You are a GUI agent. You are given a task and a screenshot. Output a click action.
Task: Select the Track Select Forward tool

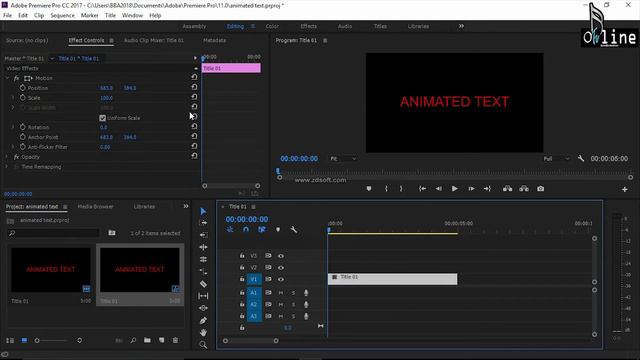coord(203,223)
